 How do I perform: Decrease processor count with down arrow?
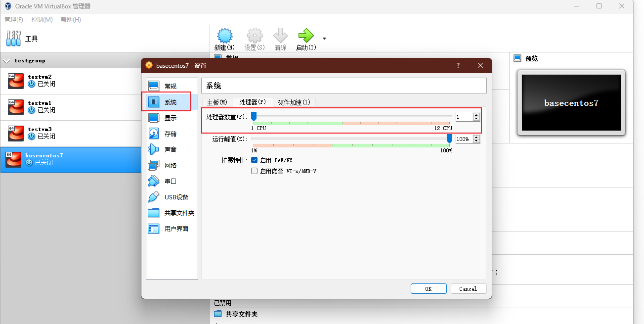click(476, 119)
